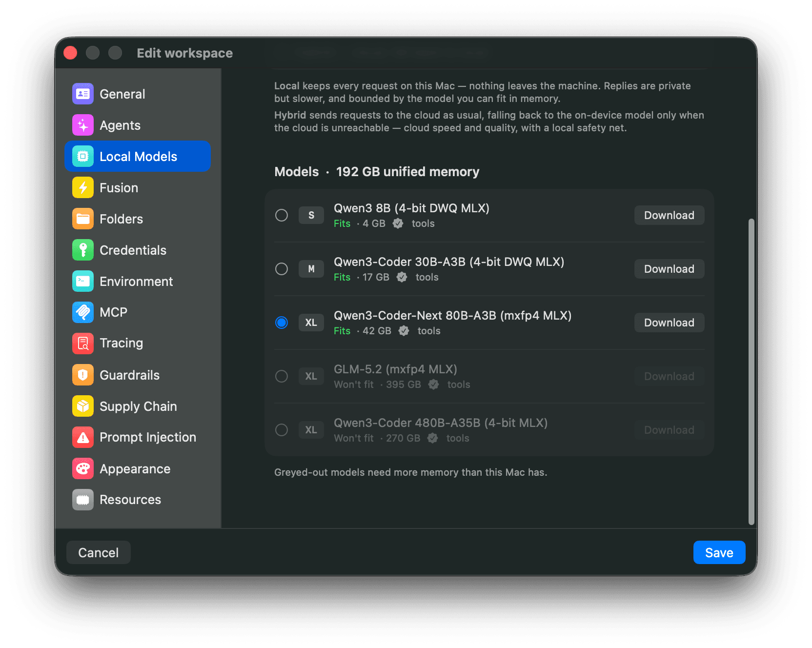This screenshot has height=648, width=812.
Task: Click the Agents sparkle icon
Action: (x=83, y=125)
